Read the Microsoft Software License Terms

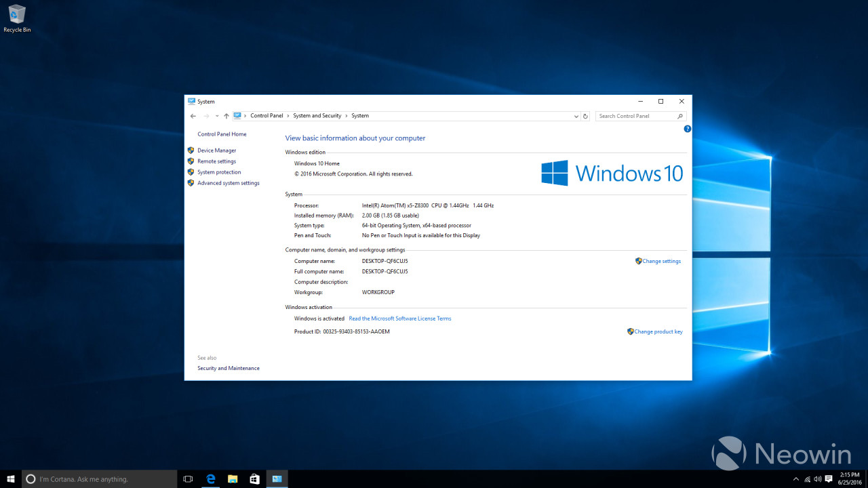pyautogui.click(x=400, y=319)
